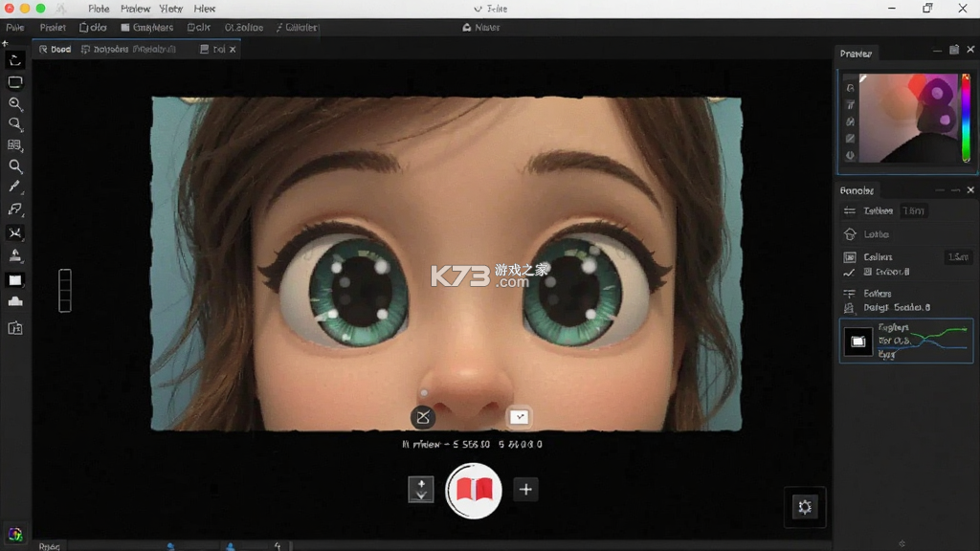The width and height of the screenshot is (980, 551).
Task: Select the curved path arrow tool
Action: pyautogui.click(x=15, y=209)
